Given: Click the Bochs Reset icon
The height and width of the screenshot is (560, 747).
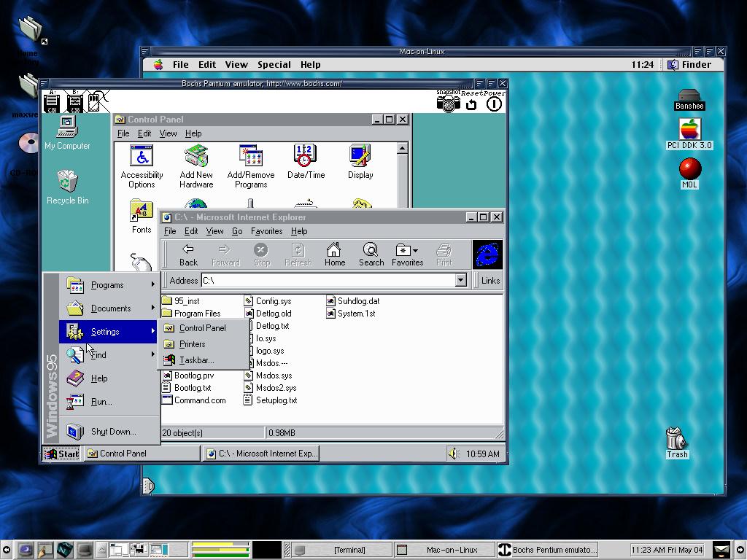Looking at the screenshot, I should click(x=471, y=104).
